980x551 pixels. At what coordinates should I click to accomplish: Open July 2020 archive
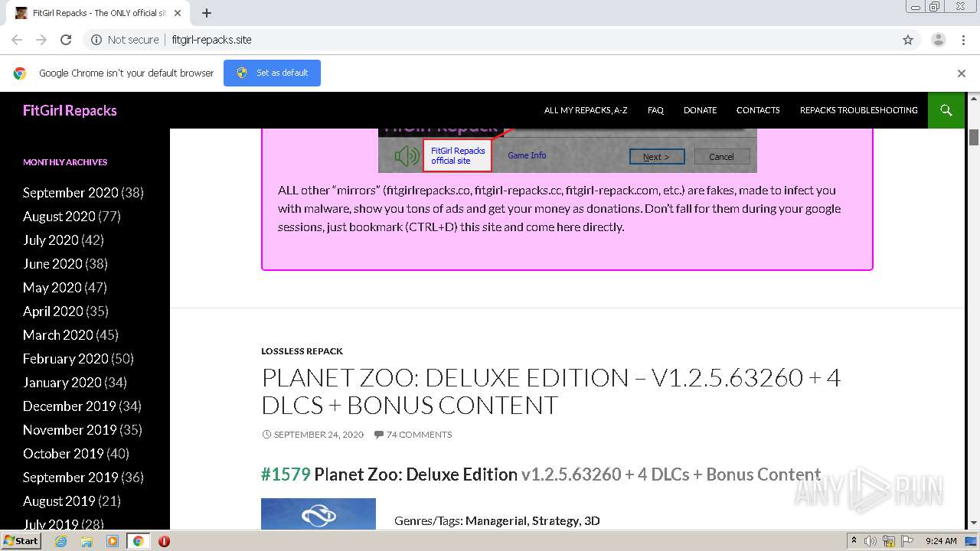(x=51, y=240)
